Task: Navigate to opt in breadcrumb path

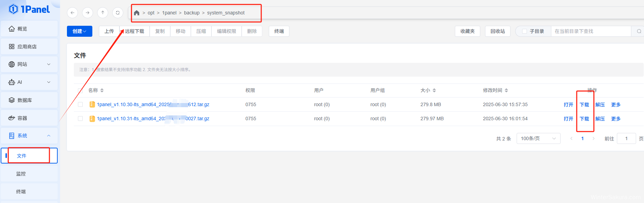Action: [151, 13]
